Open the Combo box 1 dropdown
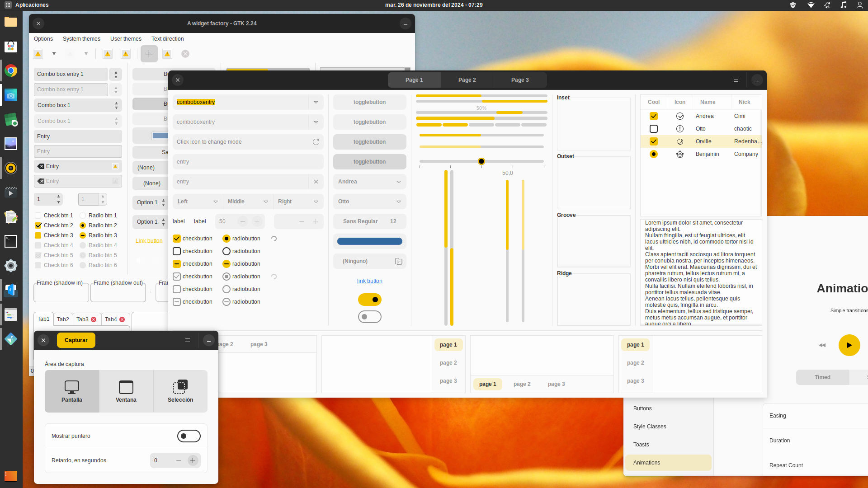This screenshot has width=868, height=488. [78, 105]
